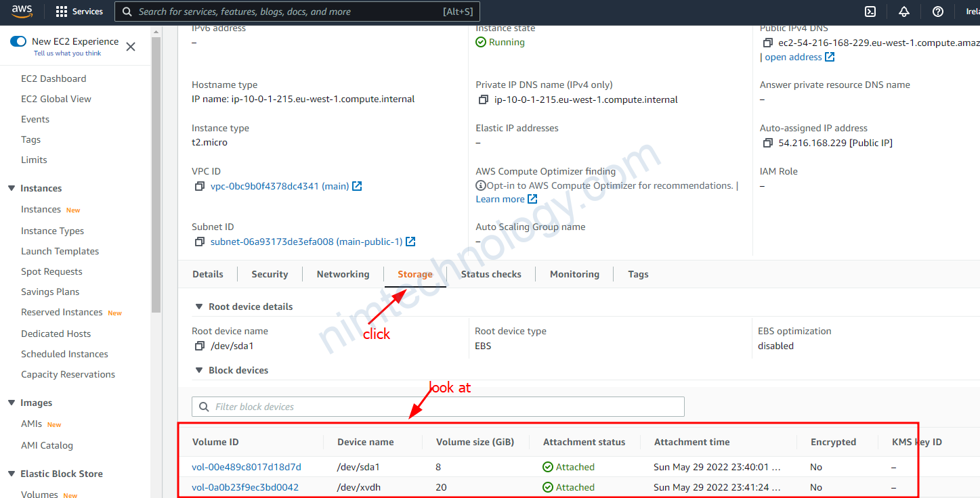Sort by Device name column header
This screenshot has height=498, width=980.
tap(365, 442)
